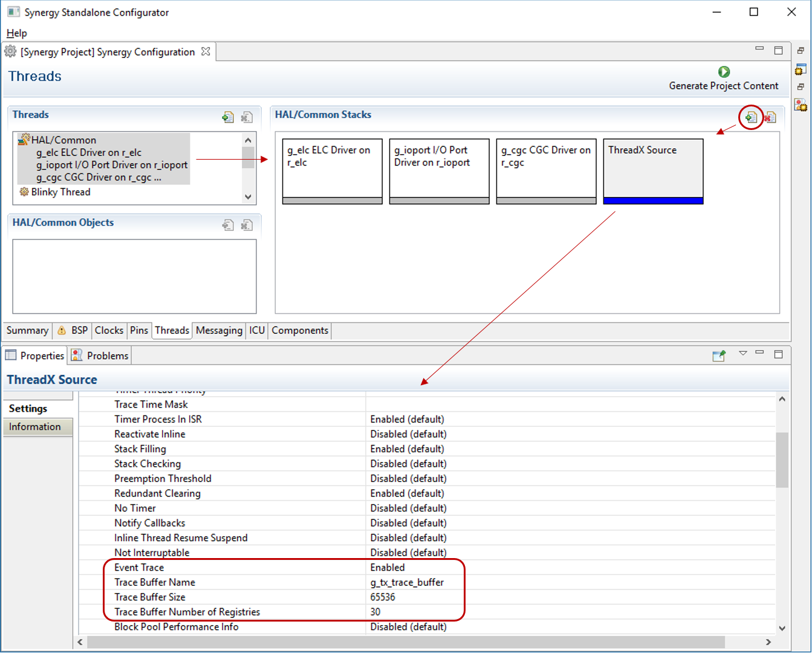Click Remove Thread icon in Threads panel

pos(247,117)
